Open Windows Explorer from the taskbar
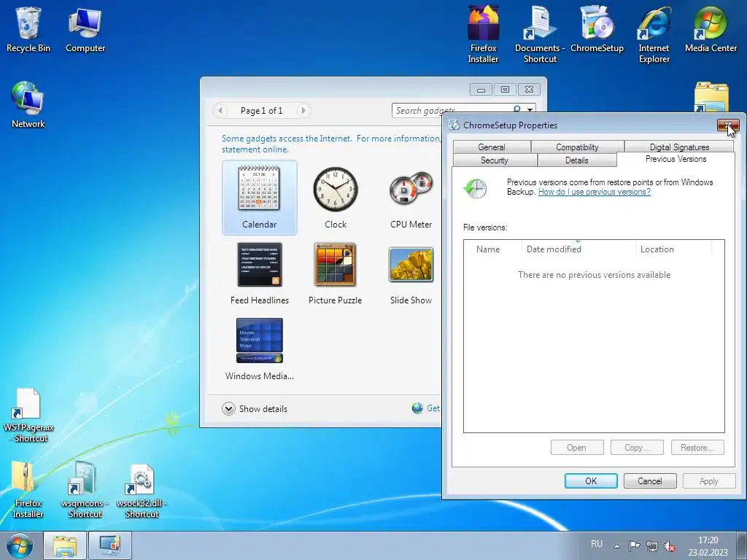 point(65,545)
